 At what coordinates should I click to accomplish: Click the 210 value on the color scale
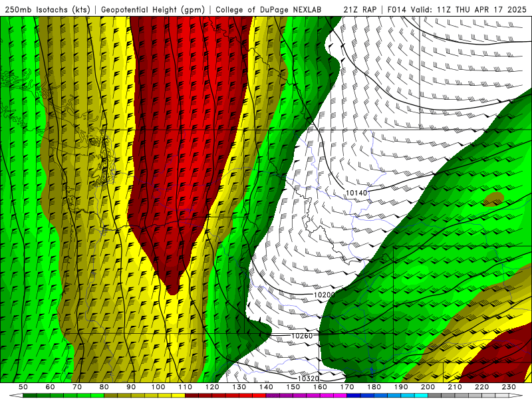click(x=455, y=387)
